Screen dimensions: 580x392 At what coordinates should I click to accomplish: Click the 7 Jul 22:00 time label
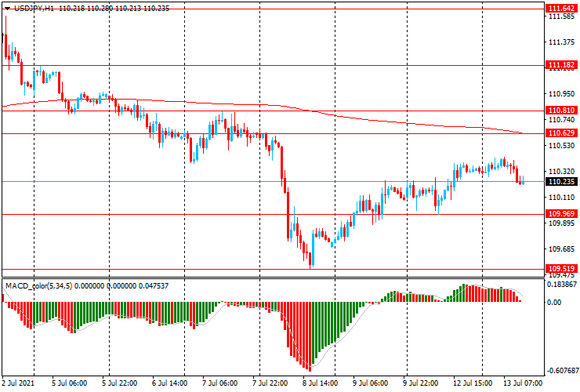point(270,383)
